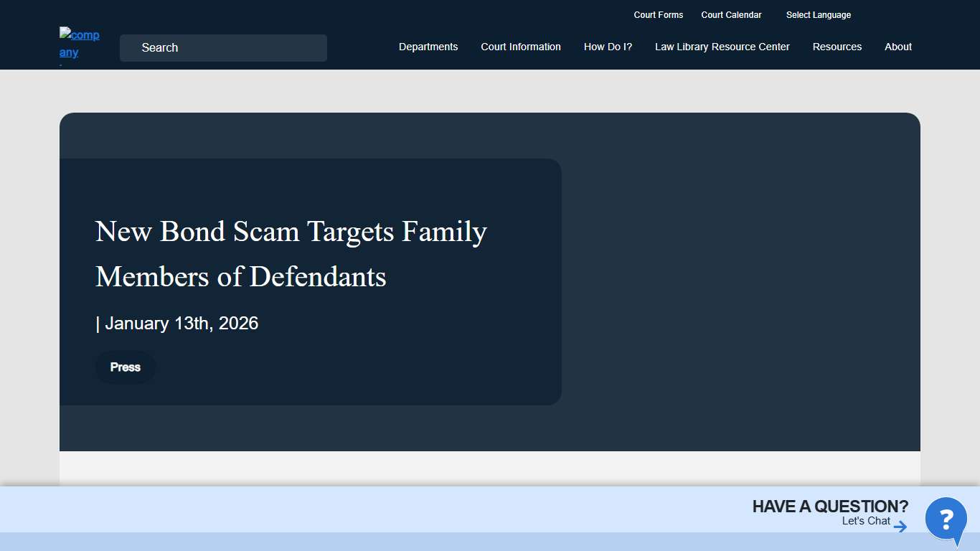Click the arrow beside Let's Chat
Image resolution: width=980 pixels, height=551 pixels.
pyautogui.click(x=900, y=525)
